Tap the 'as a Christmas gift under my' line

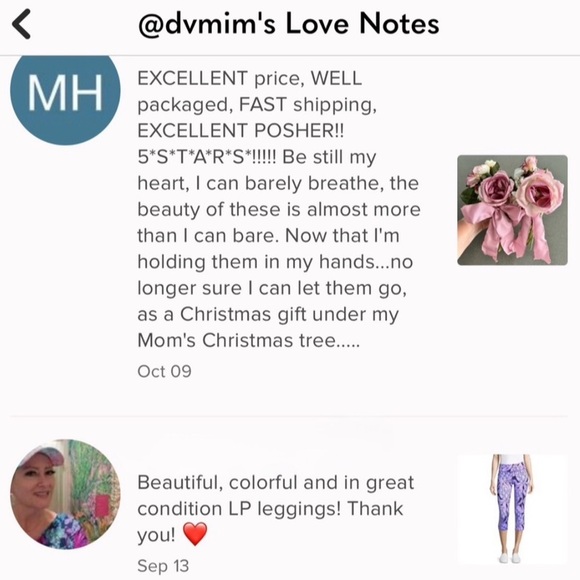coord(268,315)
